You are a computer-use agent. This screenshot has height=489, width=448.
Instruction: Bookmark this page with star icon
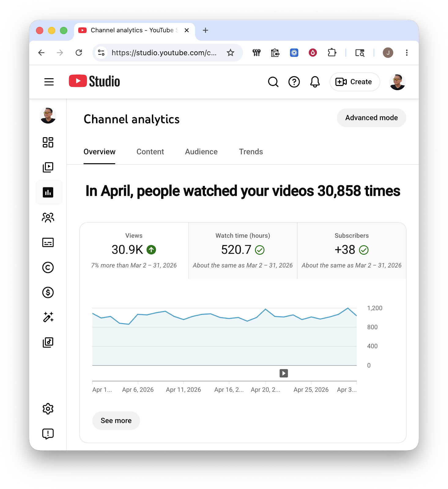pyautogui.click(x=230, y=53)
